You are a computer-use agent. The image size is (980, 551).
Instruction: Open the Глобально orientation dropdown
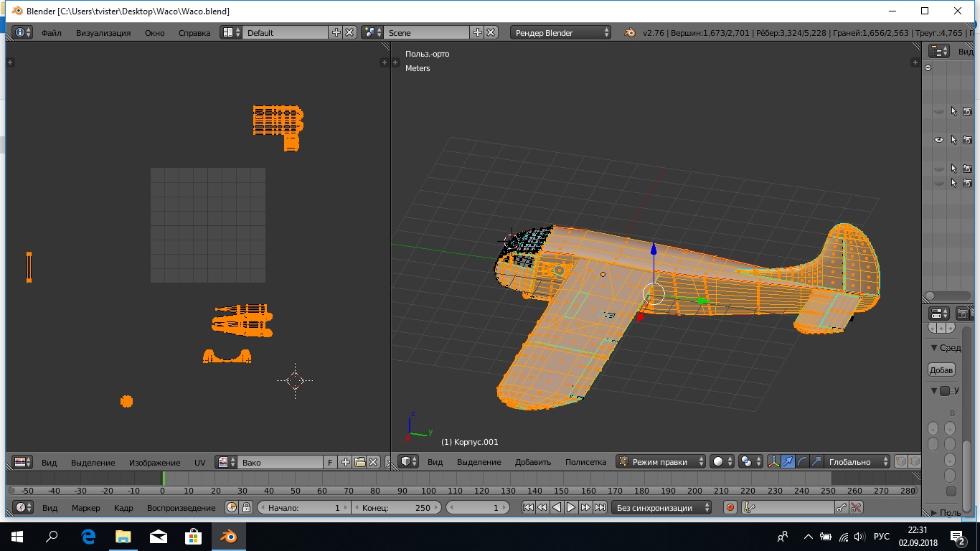[x=856, y=462]
